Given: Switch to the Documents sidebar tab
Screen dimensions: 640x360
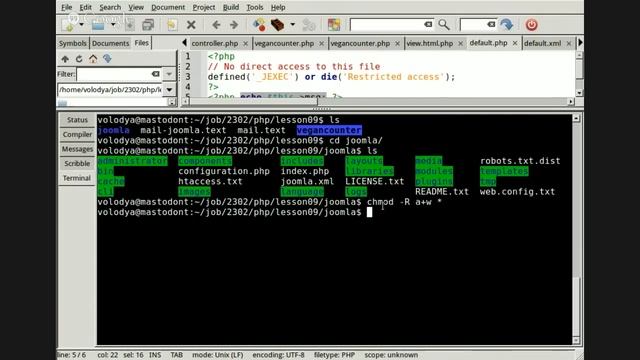Looking at the screenshot, I should pos(110,43).
